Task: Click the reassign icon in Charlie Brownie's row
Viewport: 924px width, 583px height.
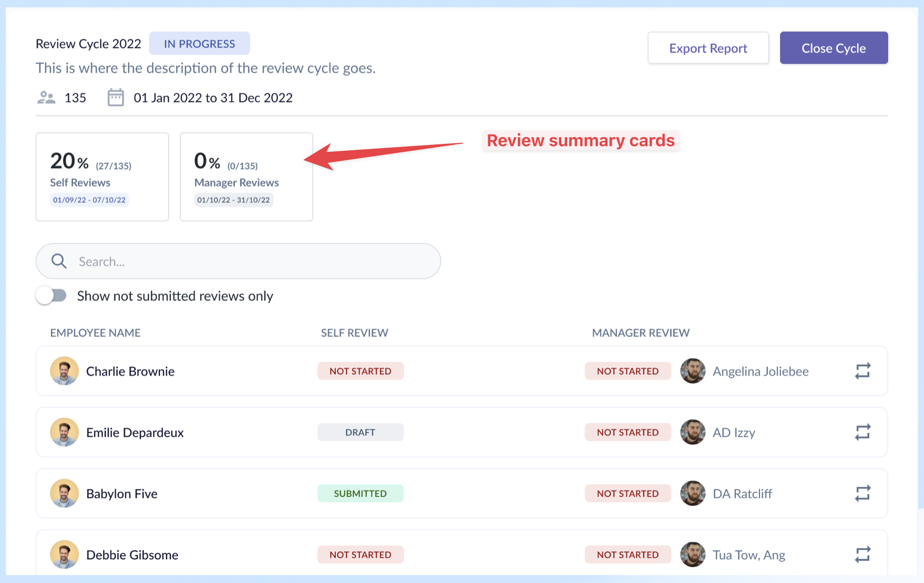Action: [863, 371]
